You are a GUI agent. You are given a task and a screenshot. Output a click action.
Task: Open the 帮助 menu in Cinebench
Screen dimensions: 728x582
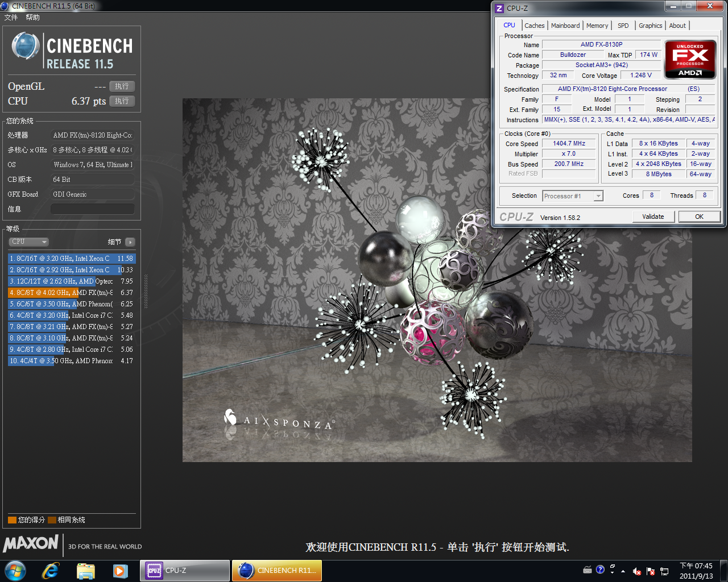(x=32, y=18)
